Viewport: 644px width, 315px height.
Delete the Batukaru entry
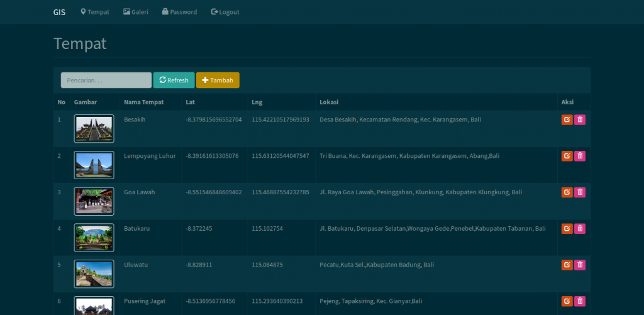point(580,229)
